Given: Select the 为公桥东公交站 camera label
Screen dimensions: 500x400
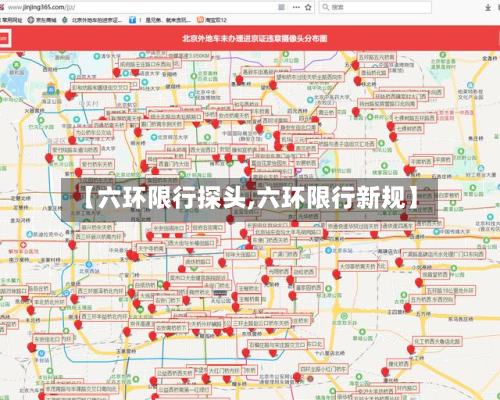Looking at the screenshot, I should 93,132.
